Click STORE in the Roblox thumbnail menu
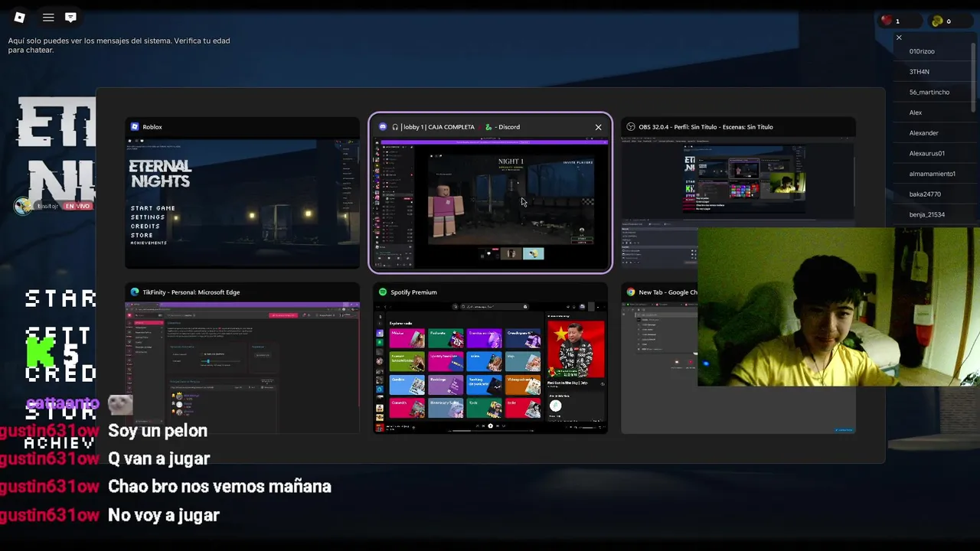Screen dimensions: 980x551 [x=142, y=236]
